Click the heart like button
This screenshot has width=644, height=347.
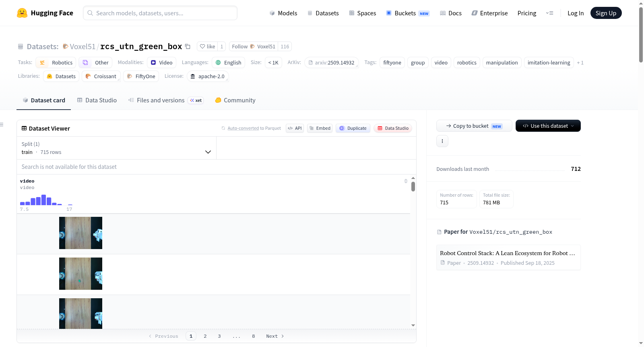[x=207, y=46]
